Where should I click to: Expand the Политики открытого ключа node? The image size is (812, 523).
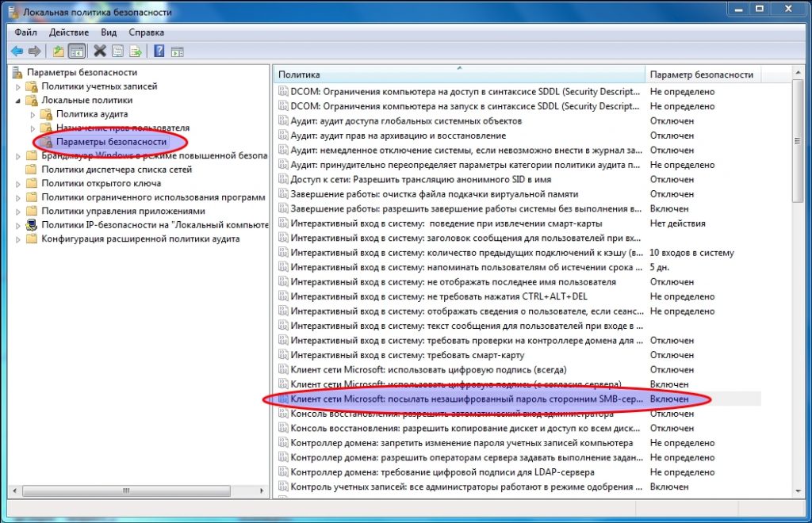18,184
